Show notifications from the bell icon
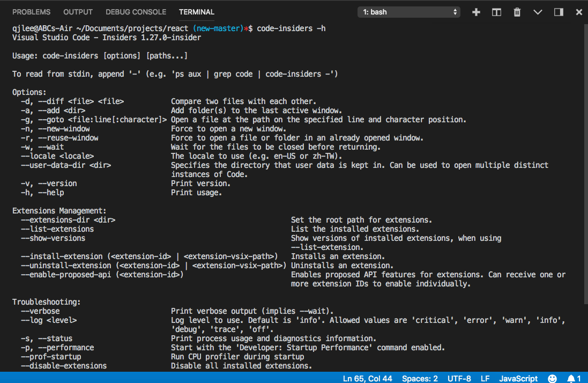This screenshot has width=588, height=383. coord(574,379)
